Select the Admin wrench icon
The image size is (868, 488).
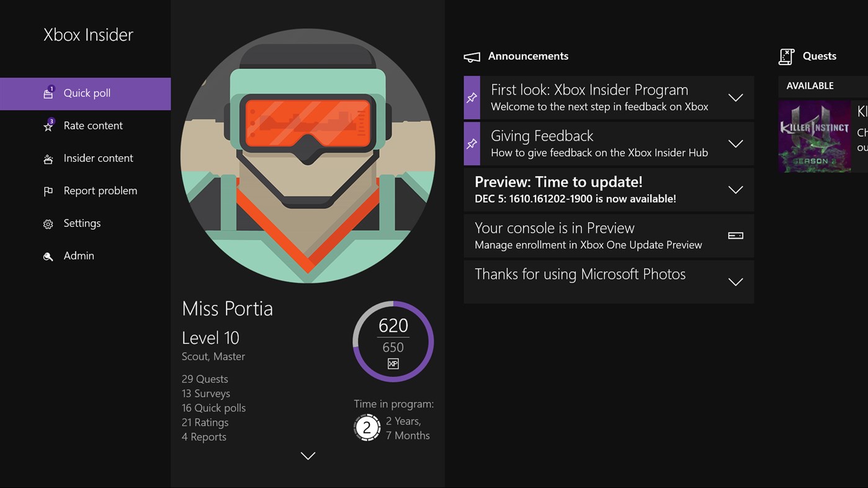click(49, 255)
